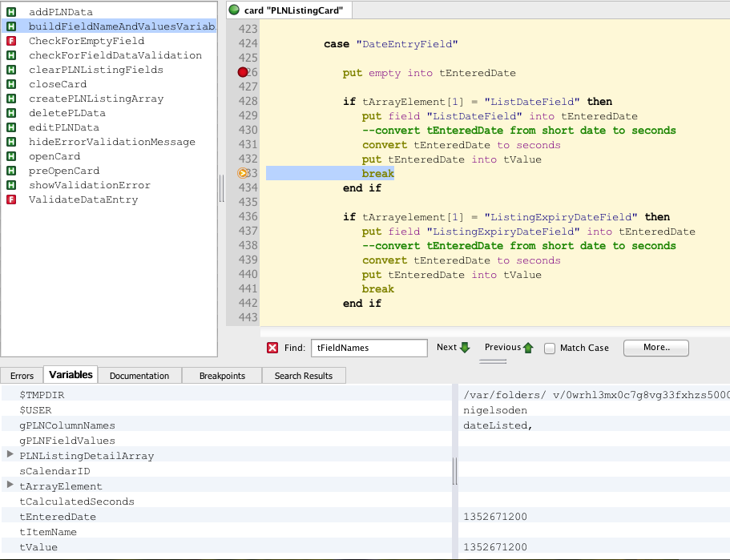Viewport: 730px width, 560px height.
Task: Switch to the Errors tab
Action: tap(22, 376)
